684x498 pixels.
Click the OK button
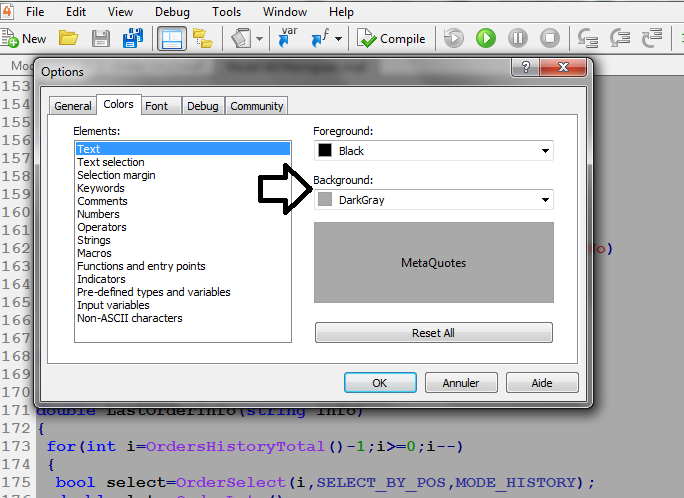pyautogui.click(x=379, y=383)
